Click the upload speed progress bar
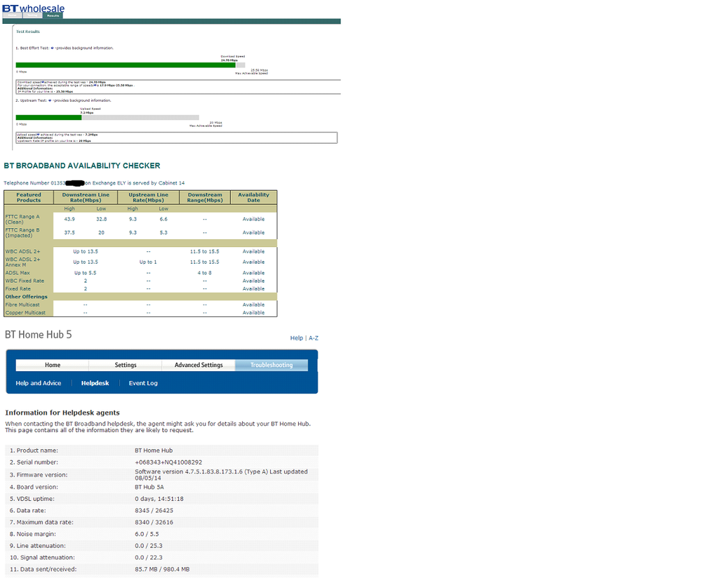The width and height of the screenshot is (701, 588). [107, 118]
